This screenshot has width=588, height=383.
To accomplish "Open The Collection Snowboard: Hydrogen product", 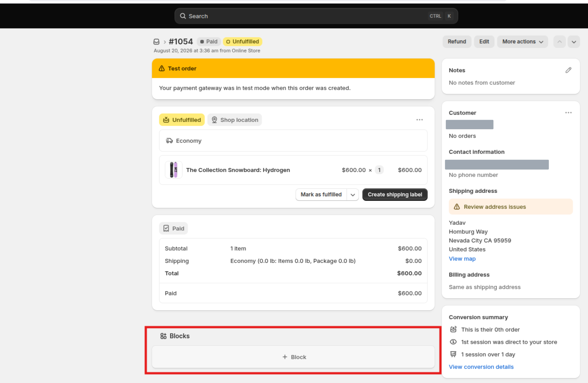I will click(238, 170).
